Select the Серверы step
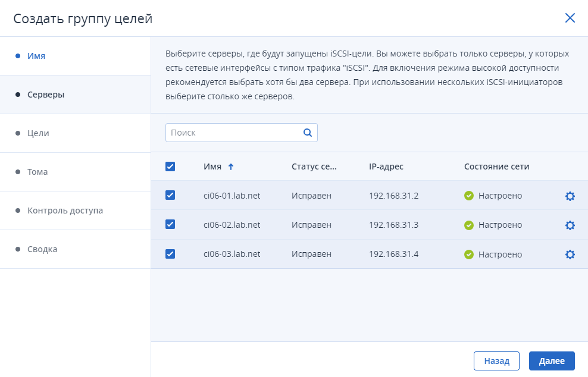This screenshot has height=377, width=588. pyautogui.click(x=75, y=95)
